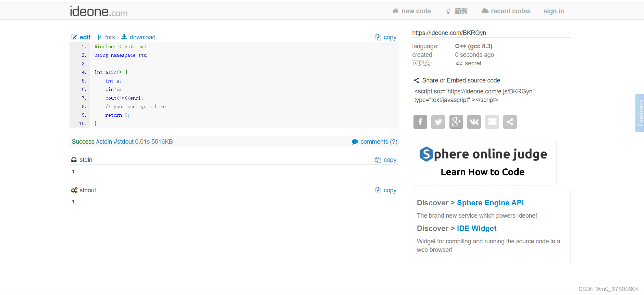Open the Feedback side tab
The image size is (644, 295).
[640, 113]
